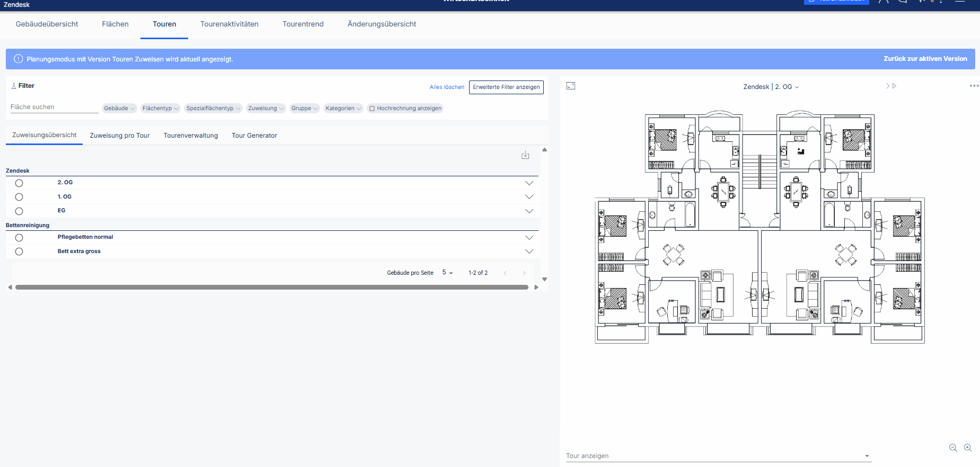Zoom in the floor plan
Viewport: 980px width, 467px height.
[968, 448]
